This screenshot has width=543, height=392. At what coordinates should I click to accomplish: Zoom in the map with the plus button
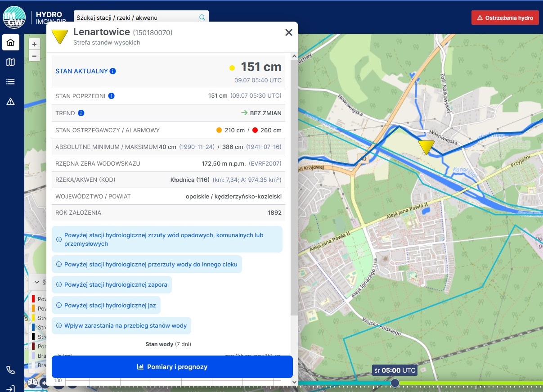pos(34,44)
